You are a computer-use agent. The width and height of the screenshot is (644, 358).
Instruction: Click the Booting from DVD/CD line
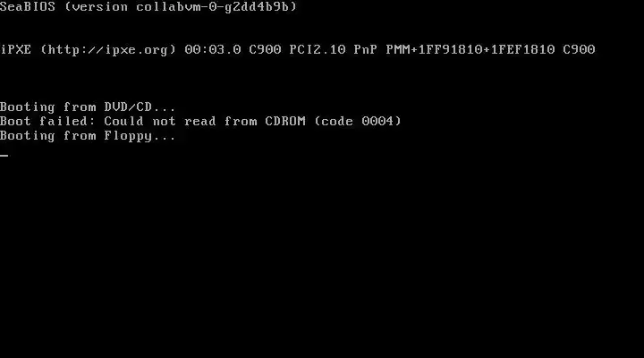88,107
